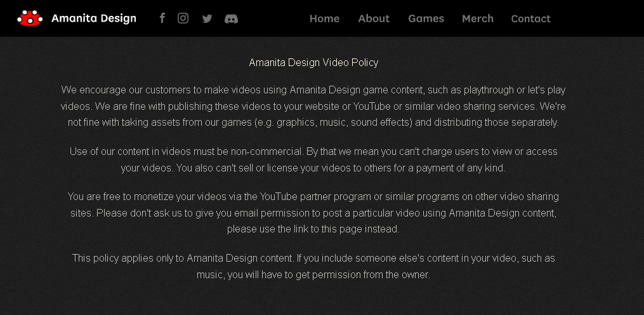Open the Twitter bird icon
The height and width of the screenshot is (315, 644).
pos(207,19)
